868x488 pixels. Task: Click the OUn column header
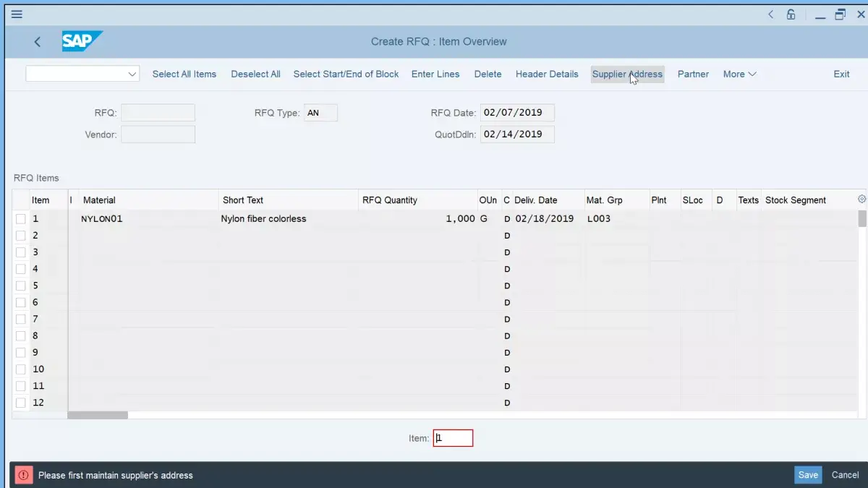click(x=488, y=200)
